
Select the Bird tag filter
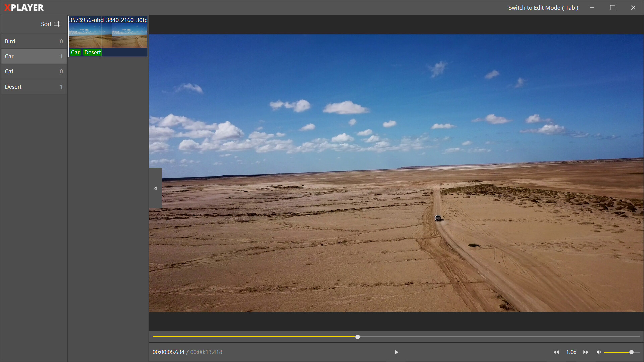34,41
